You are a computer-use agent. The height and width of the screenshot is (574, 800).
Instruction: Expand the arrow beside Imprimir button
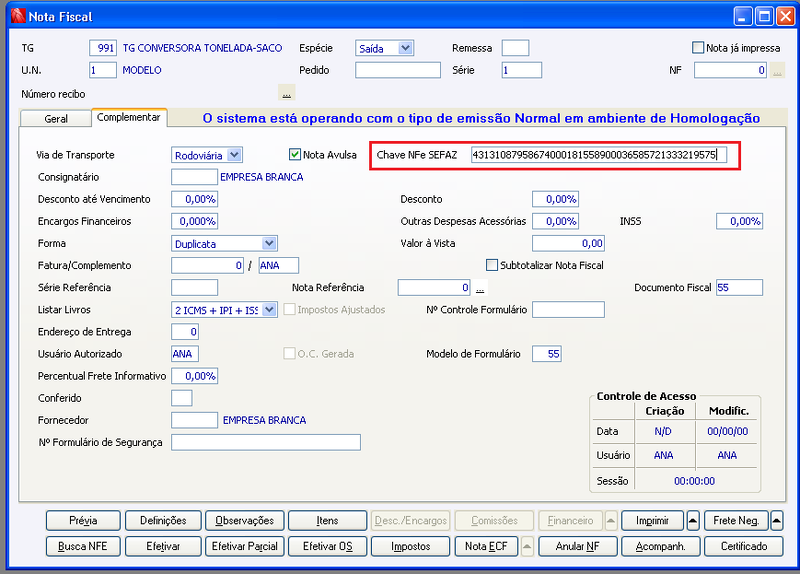[x=693, y=520]
